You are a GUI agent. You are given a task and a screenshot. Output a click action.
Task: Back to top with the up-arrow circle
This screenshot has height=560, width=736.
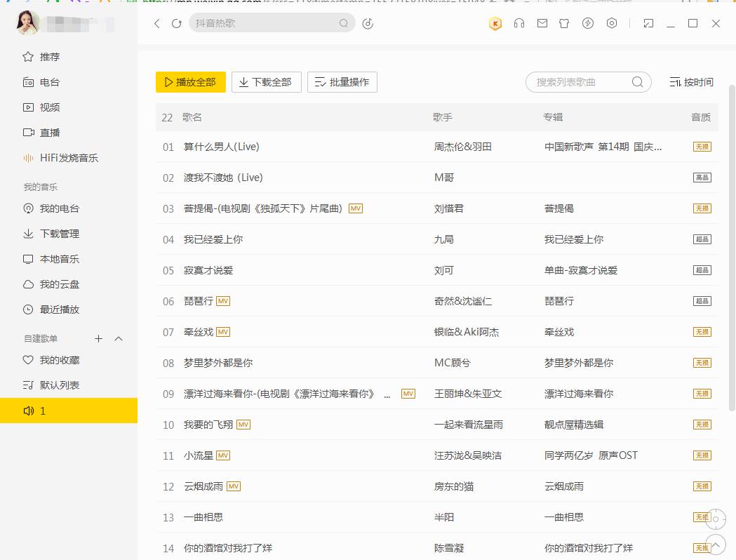click(x=716, y=545)
